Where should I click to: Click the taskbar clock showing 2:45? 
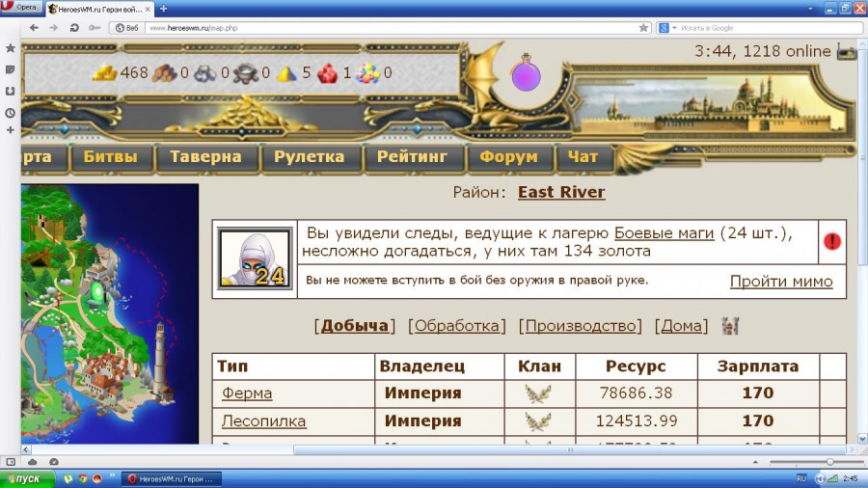pos(851,478)
